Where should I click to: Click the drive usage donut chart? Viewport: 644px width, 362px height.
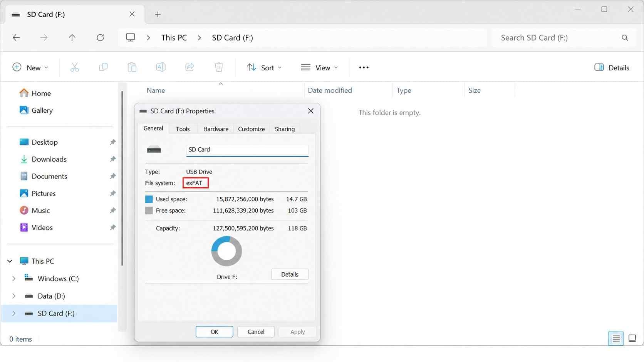pos(226,251)
